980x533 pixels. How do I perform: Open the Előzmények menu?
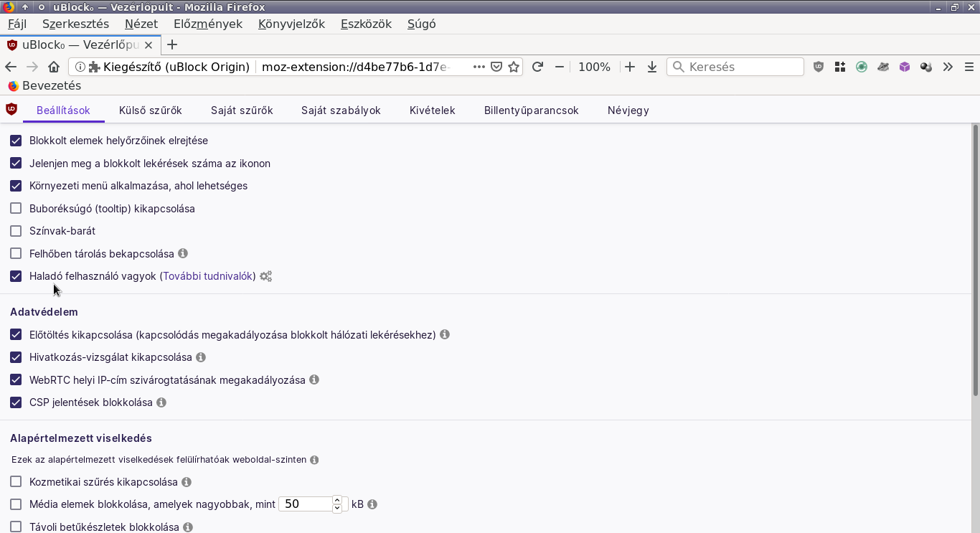[208, 24]
